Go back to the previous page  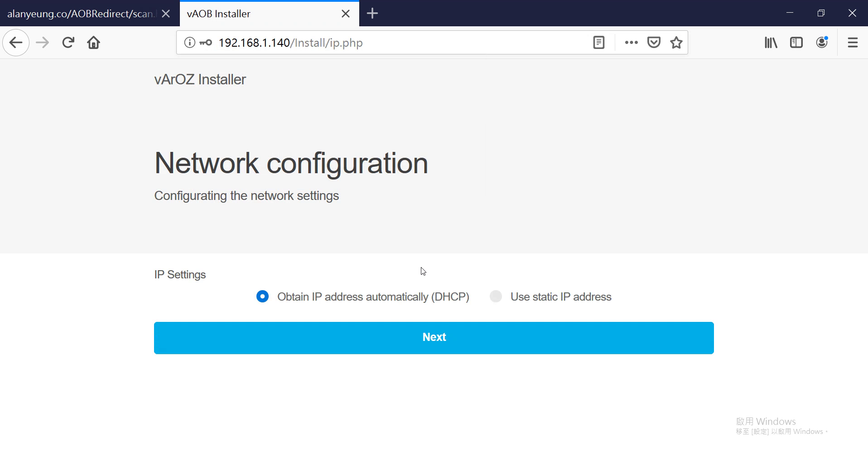(x=16, y=43)
